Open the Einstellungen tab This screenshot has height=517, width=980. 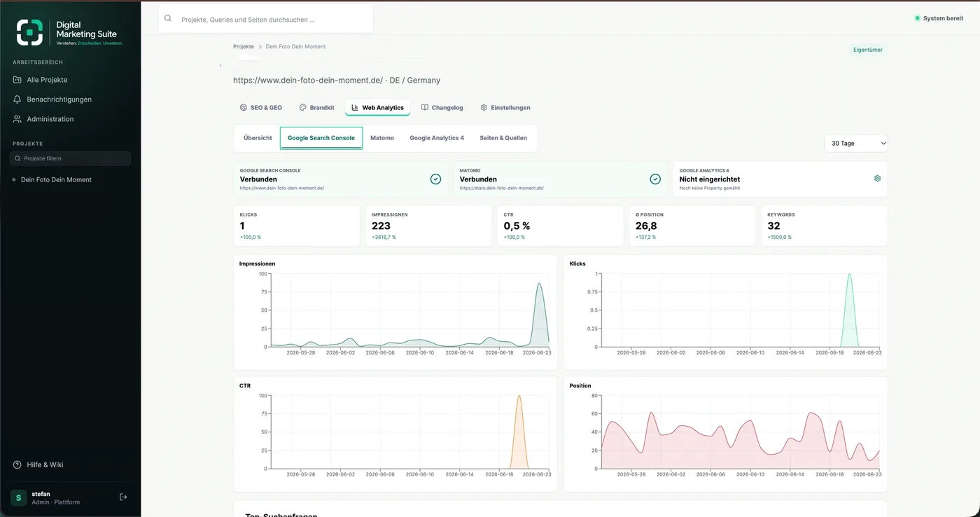tap(505, 108)
